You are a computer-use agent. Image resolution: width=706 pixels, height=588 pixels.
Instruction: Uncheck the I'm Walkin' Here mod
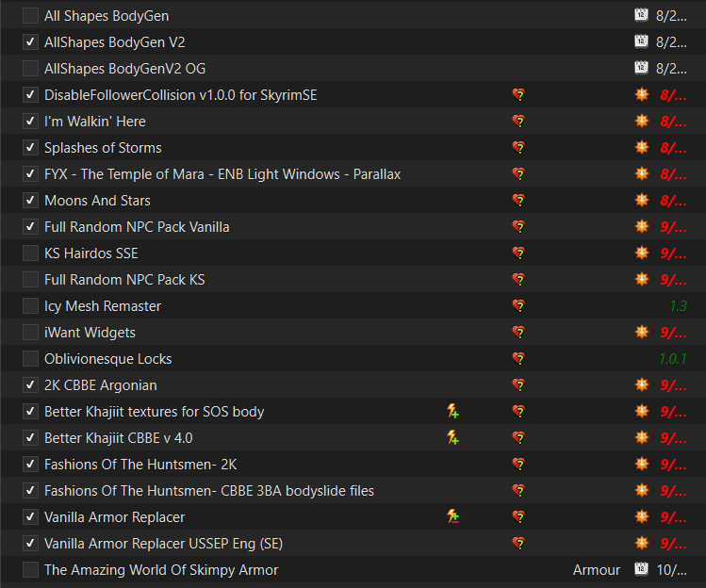tap(30, 122)
